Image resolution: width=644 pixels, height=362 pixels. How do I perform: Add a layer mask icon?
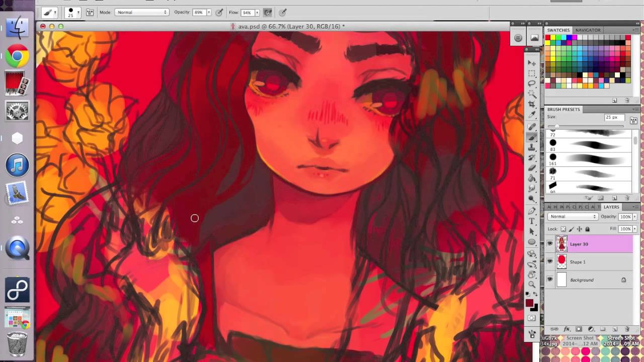[x=579, y=329]
